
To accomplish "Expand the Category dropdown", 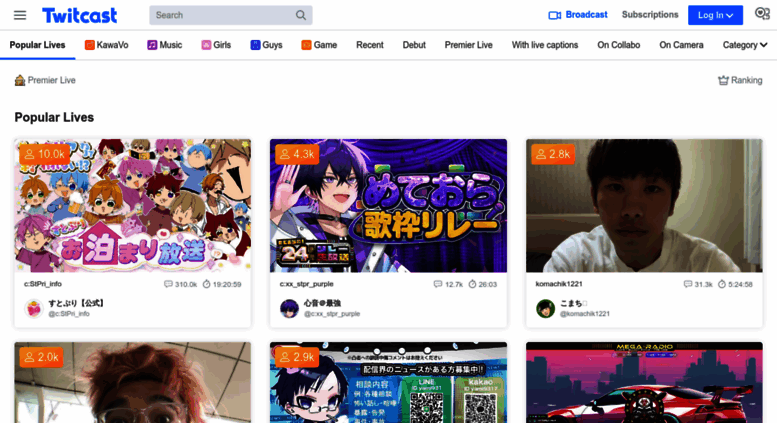I will pyautogui.click(x=745, y=45).
